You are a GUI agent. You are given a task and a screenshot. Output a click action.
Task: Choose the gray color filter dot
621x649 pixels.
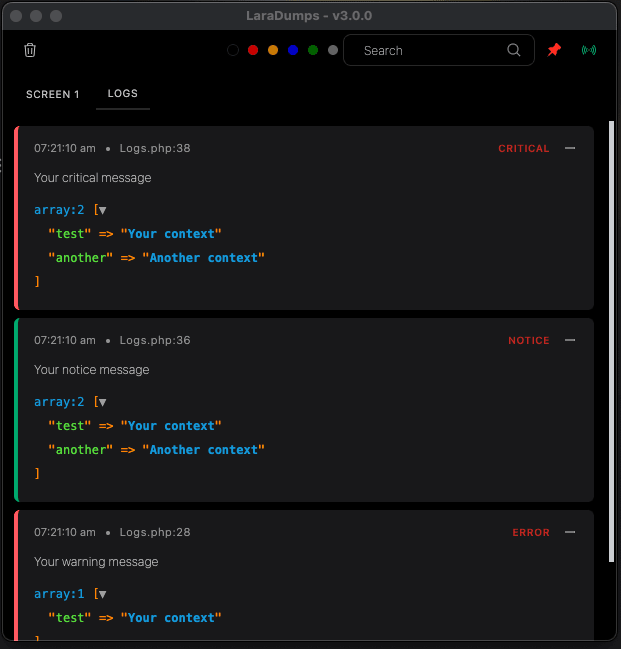pyautogui.click(x=333, y=50)
